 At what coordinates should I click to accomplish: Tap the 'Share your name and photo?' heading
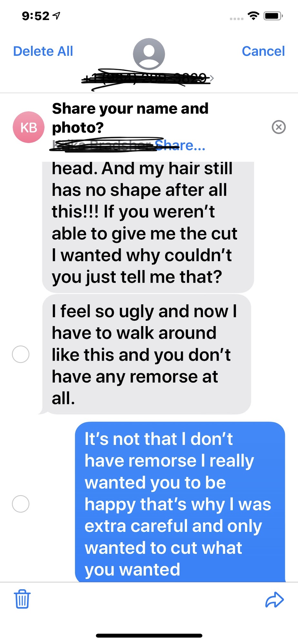click(x=130, y=118)
